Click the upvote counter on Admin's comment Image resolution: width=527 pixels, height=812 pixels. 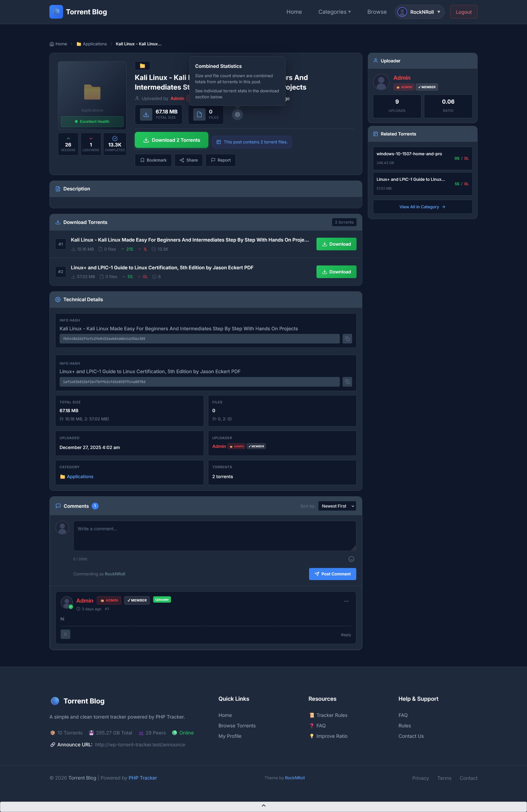tap(65, 634)
